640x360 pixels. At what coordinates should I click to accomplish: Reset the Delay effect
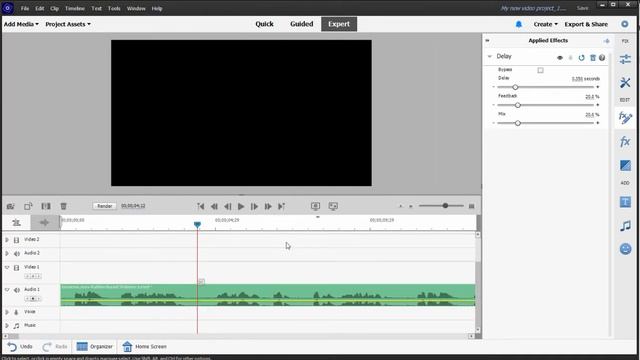click(x=582, y=58)
